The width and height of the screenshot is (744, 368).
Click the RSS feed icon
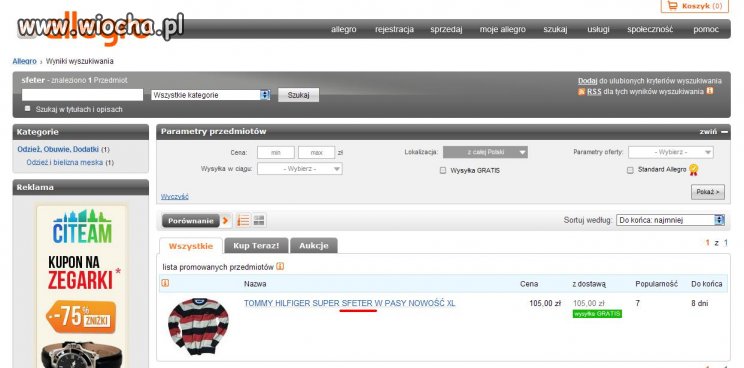point(581,92)
